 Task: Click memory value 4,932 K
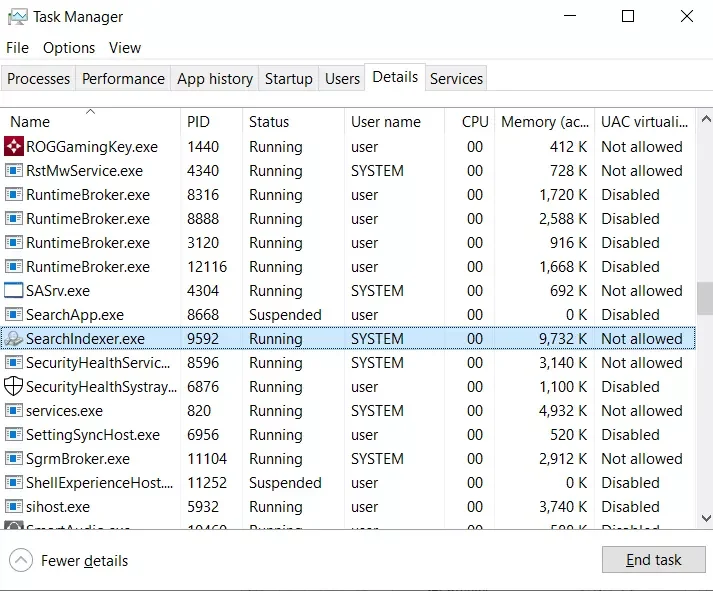coord(563,411)
